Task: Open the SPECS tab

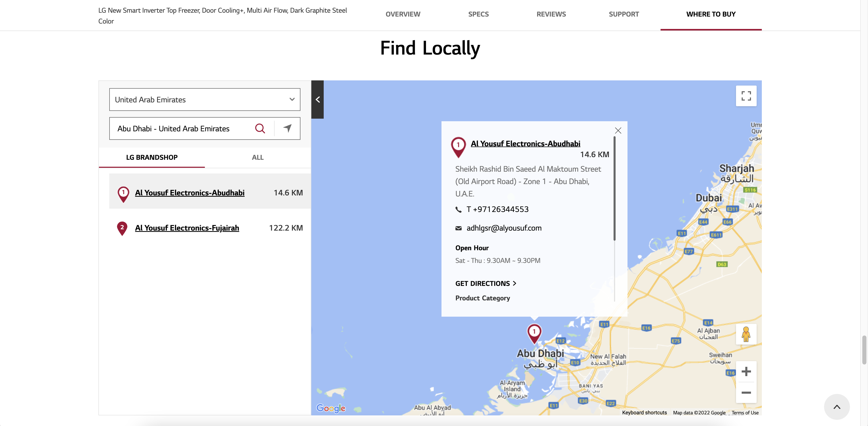Action: point(478,14)
